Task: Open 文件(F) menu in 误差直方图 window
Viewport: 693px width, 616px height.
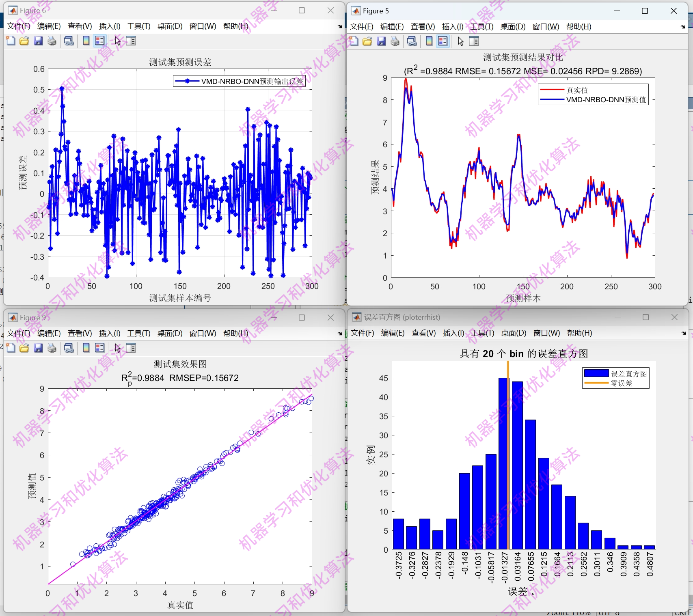Action: point(363,333)
